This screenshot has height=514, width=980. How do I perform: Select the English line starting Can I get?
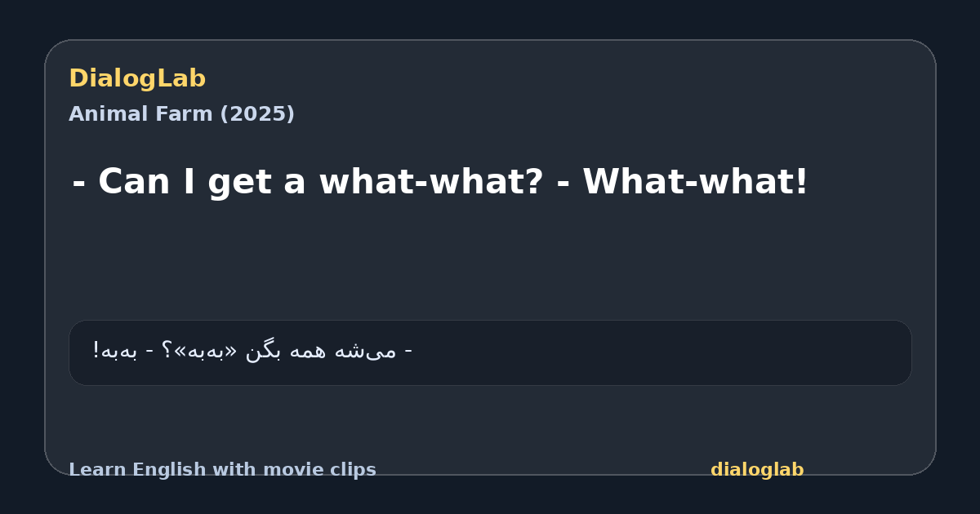(440, 181)
